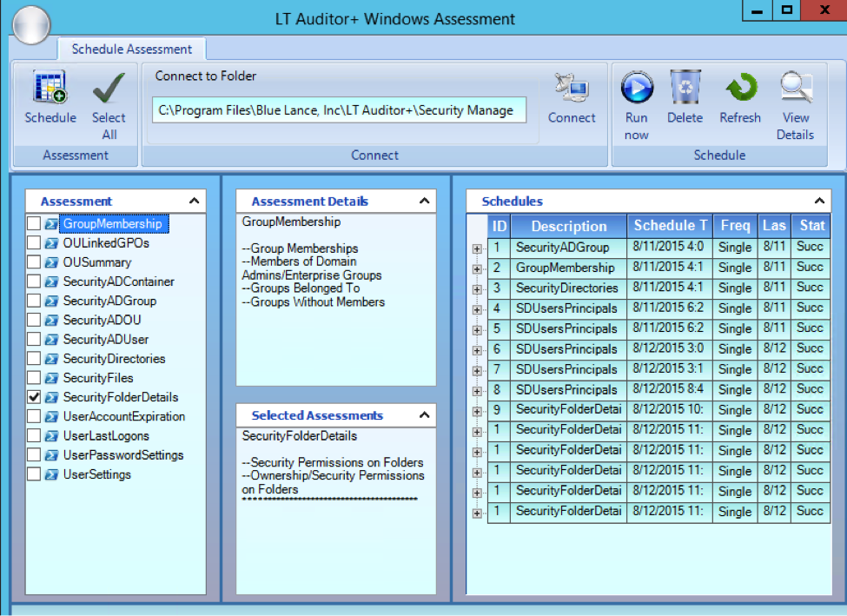Sort by the Stat column header
847x616 pixels.
(811, 226)
